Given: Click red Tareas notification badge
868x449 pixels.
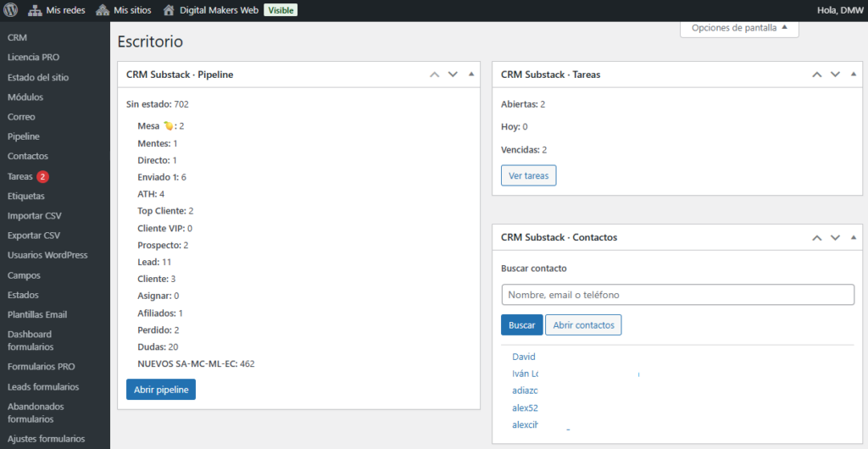Looking at the screenshot, I should (x=43, y=176).
